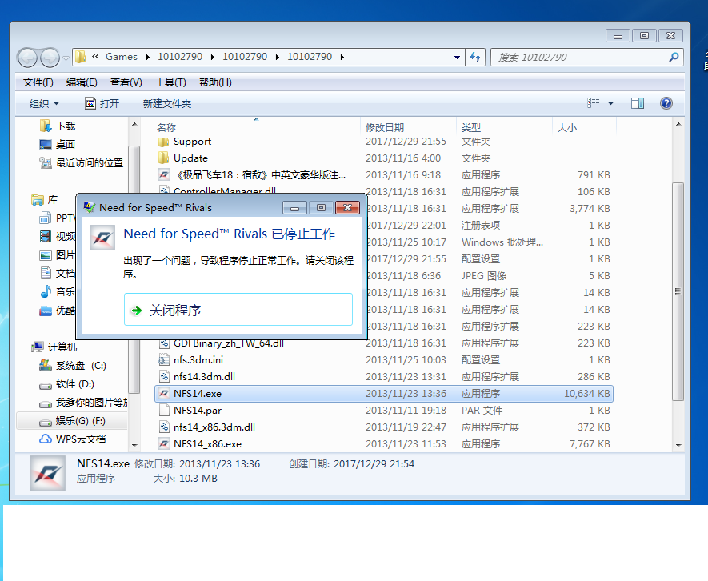Viewport: 708px width, 581px height.
Task: Select 最近访问的位置 in navigation pane
Action: 81,163
